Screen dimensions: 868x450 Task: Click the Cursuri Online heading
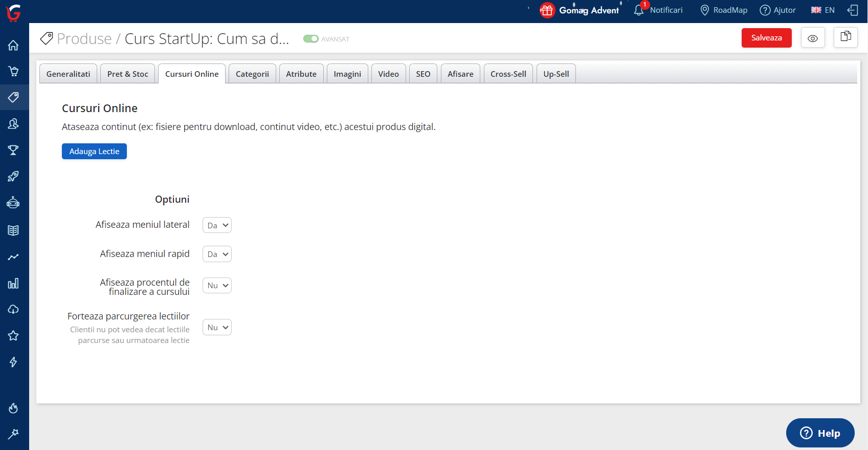[100, 108]
